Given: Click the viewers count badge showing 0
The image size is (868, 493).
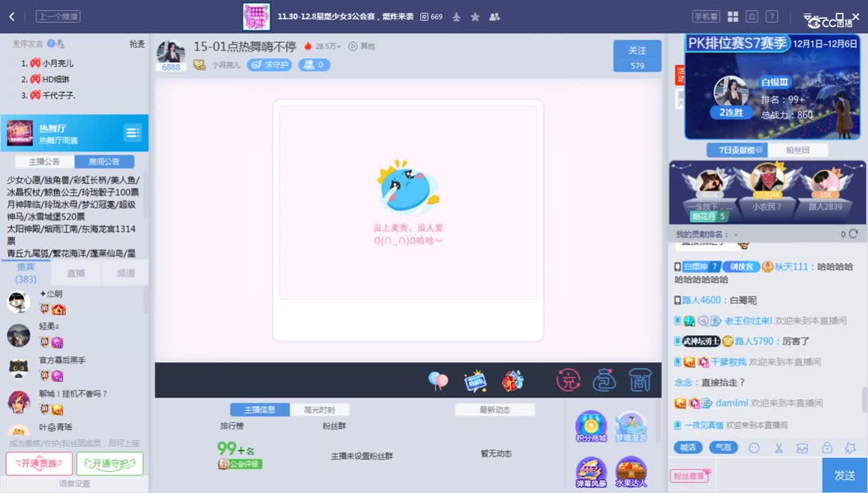Looking at the screenshot, I should [x=314, y=65].
